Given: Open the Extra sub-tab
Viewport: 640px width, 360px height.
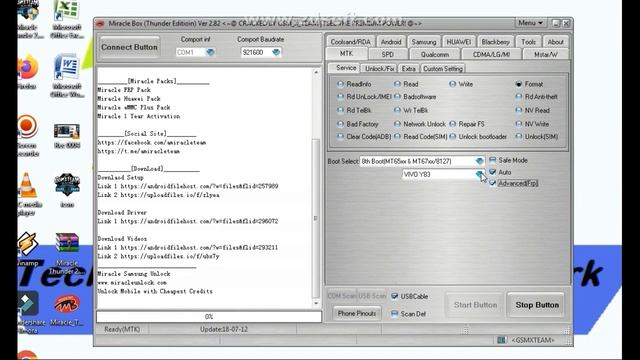Looking at the screenshot, I should point(409,69).
